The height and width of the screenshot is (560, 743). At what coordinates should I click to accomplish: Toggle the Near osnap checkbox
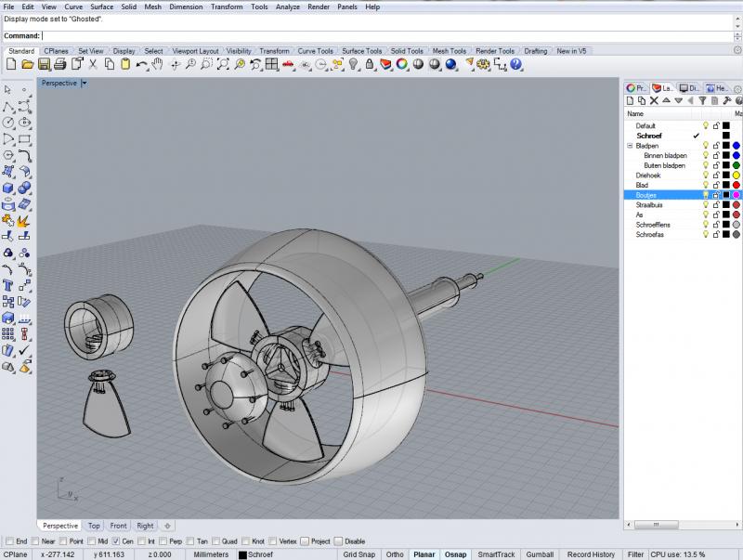click(35, 541)
